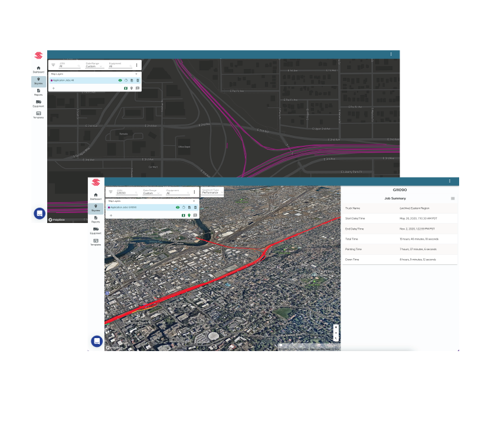Toggle visibility of Application Jobs: All layer
This screenshot has width=504, height=426.
click(x=120, y=80)
